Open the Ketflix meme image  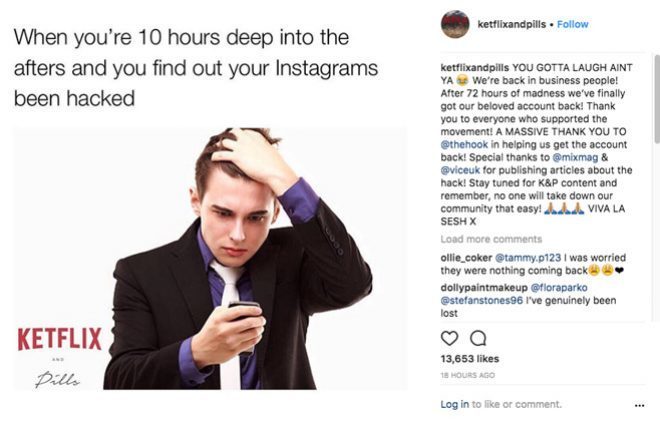(x=210, y=258)
